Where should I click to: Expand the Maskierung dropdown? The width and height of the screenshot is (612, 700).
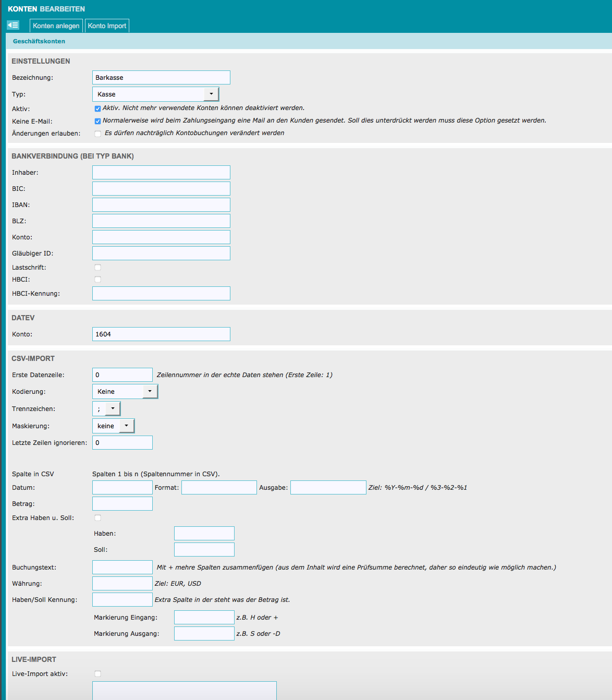click(x=113, y=426)
